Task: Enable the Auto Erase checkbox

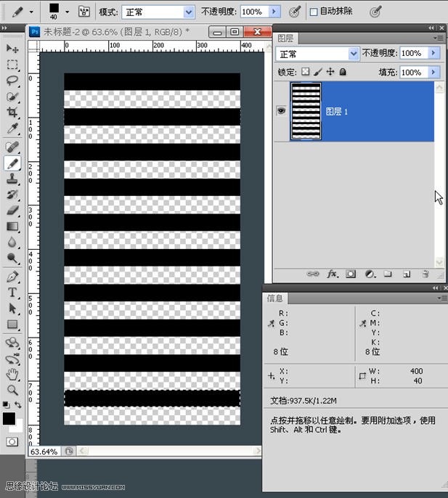Action: tap(314, 12)
